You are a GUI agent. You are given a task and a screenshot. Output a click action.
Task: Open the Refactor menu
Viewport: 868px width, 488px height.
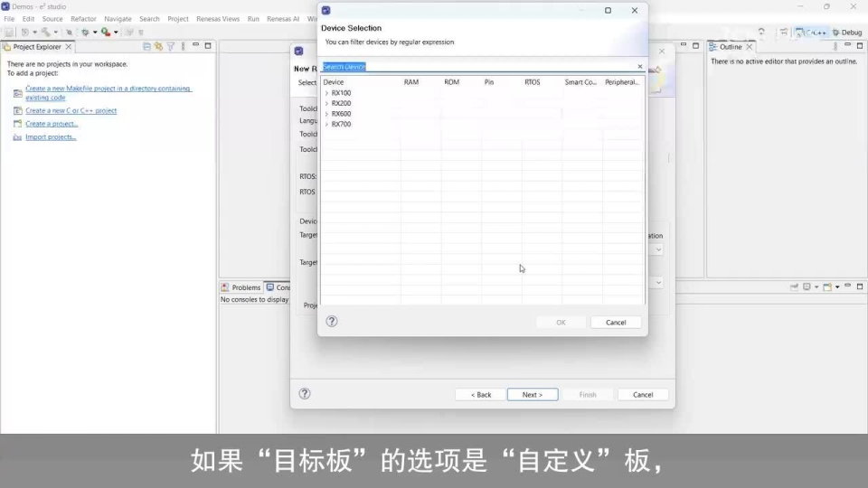click(83, 19)
